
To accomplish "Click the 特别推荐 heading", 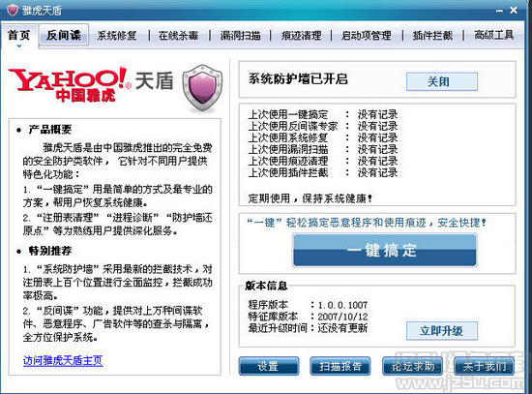I will pyautogui.click(x=50, y=251).
